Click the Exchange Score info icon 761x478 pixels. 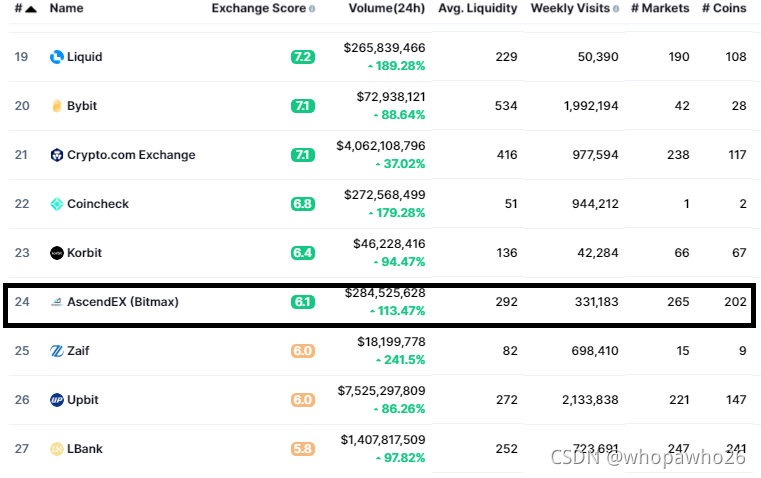[312, 9]
